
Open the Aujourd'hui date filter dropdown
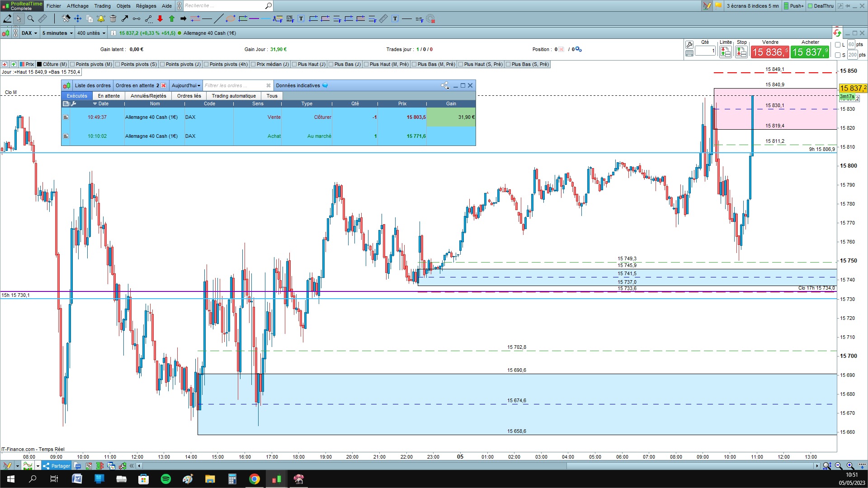point(186,85)
